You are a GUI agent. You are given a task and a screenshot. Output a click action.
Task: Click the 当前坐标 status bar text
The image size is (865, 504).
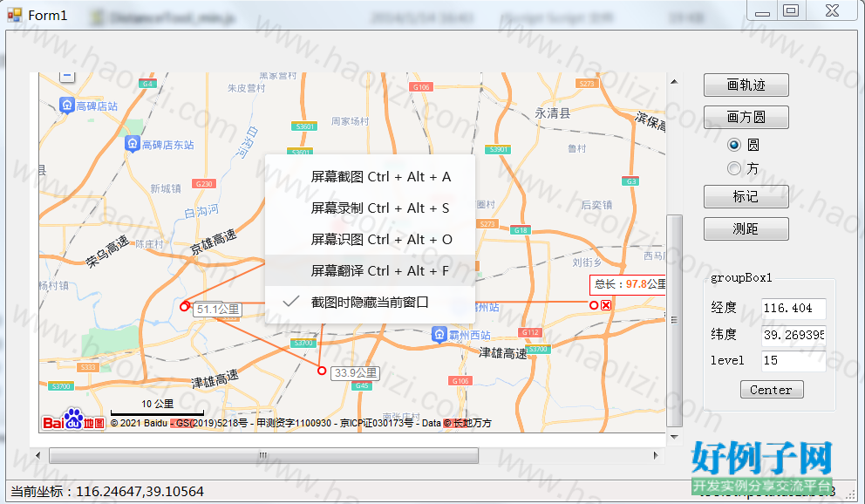coord(107,491)
